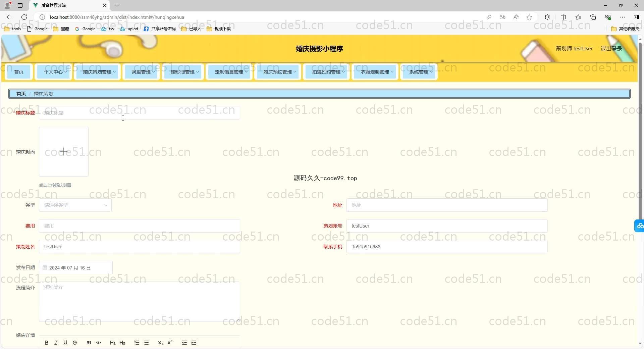This screenshot has height=349, width=644.
Task: Open browser extensions icon
Action: 547,17
